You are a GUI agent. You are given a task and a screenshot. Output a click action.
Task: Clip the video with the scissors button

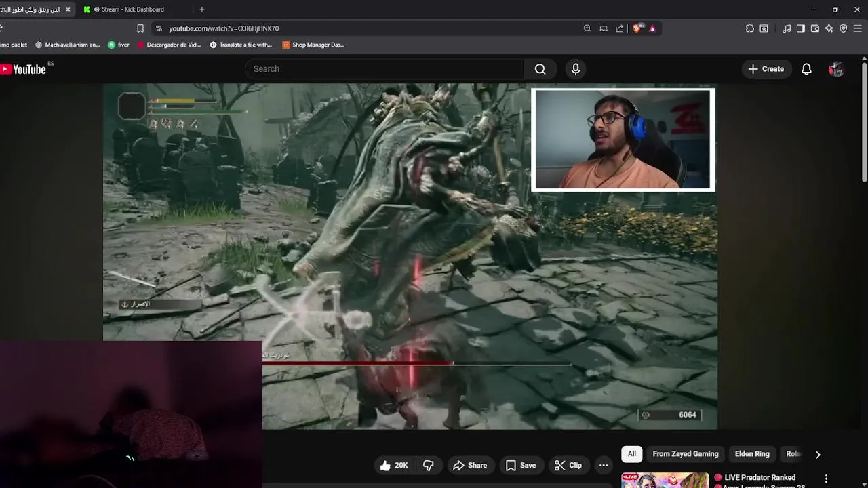tap(568, 465)
